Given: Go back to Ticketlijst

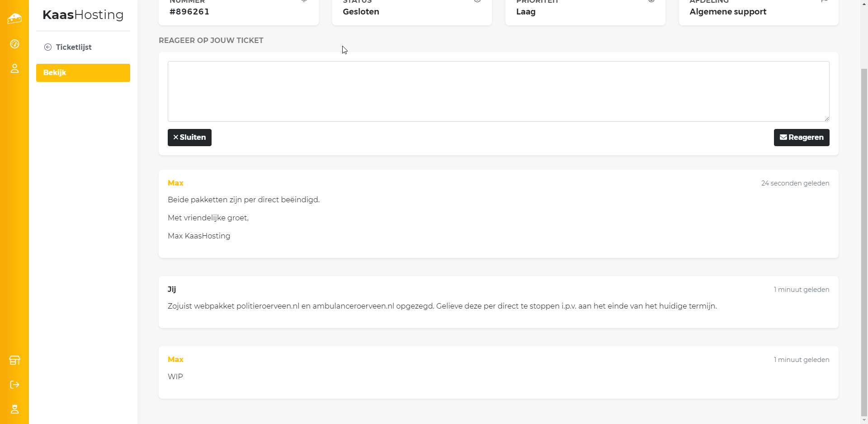Looking at the screenshot, I should click(x=74, y=47).
